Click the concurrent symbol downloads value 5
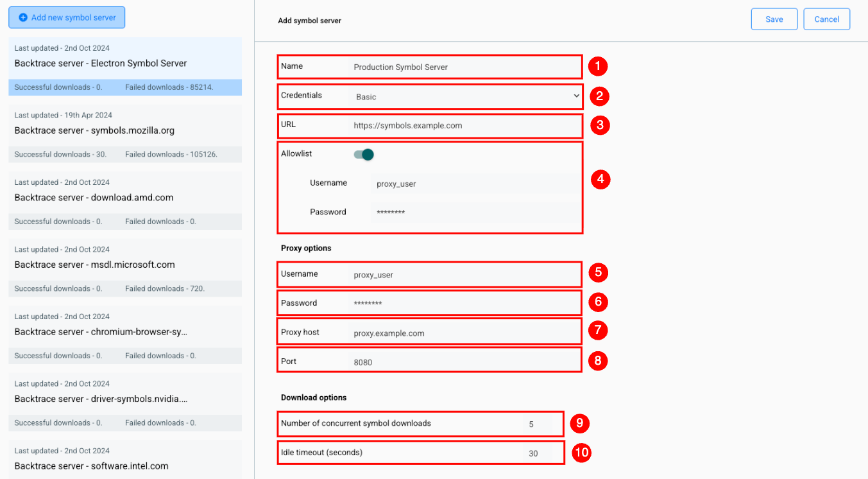 538,424
